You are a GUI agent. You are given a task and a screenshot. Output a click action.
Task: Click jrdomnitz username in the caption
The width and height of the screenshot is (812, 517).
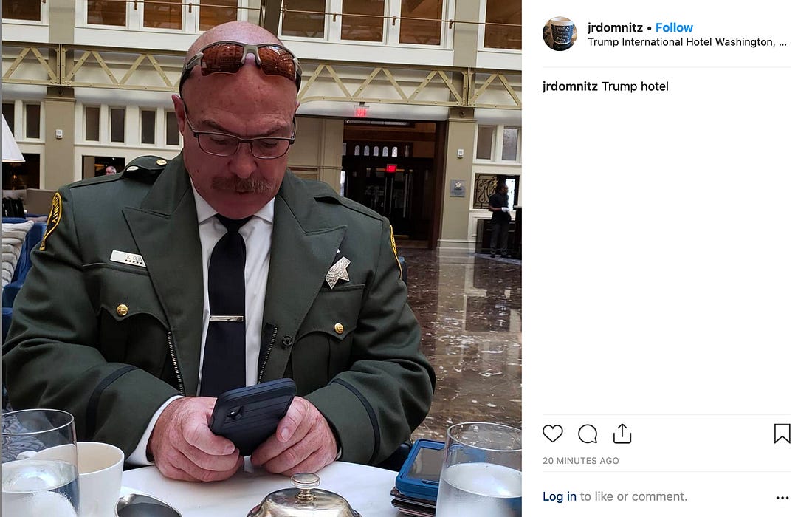tap(570, 86)
